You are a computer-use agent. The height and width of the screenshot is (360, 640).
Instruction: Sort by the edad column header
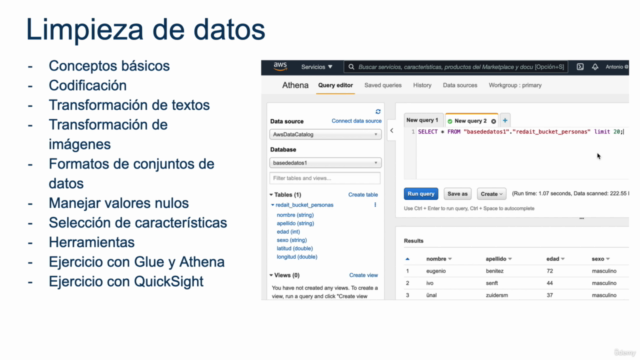(x=555, y=259)
